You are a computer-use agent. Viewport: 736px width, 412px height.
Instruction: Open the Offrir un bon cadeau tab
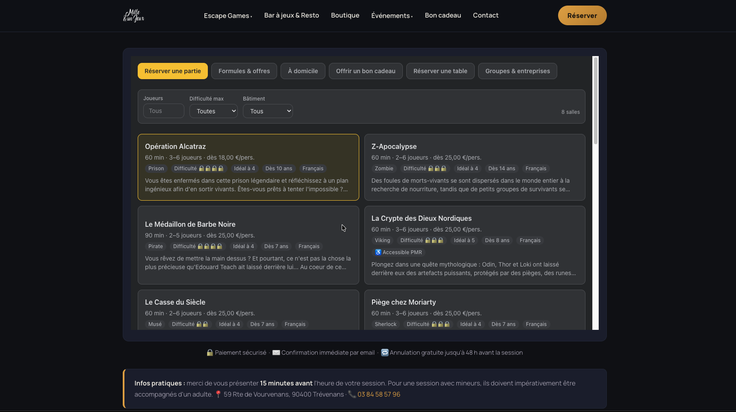(x=366, y=71)
